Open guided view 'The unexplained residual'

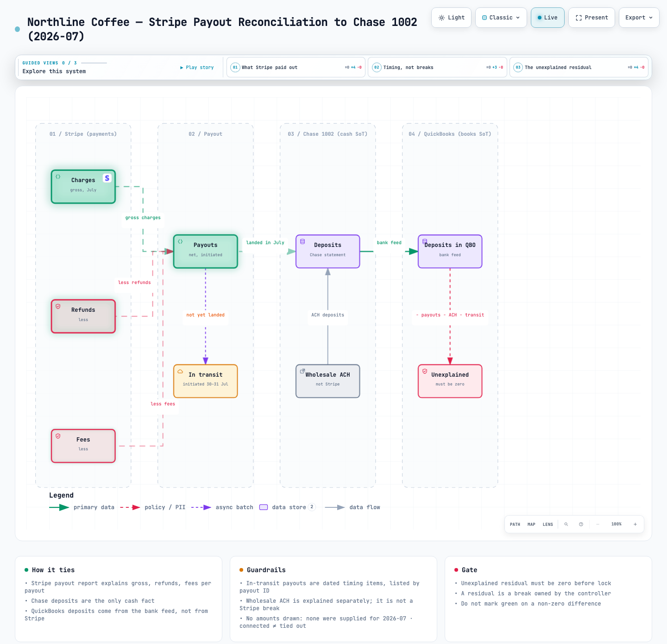point(579,67)
